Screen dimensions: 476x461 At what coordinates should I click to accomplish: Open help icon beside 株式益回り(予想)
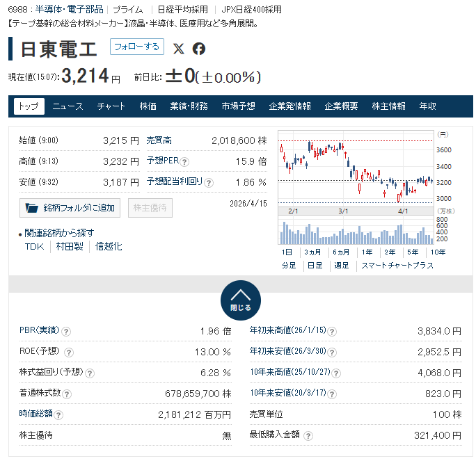(x=90, y=373)
